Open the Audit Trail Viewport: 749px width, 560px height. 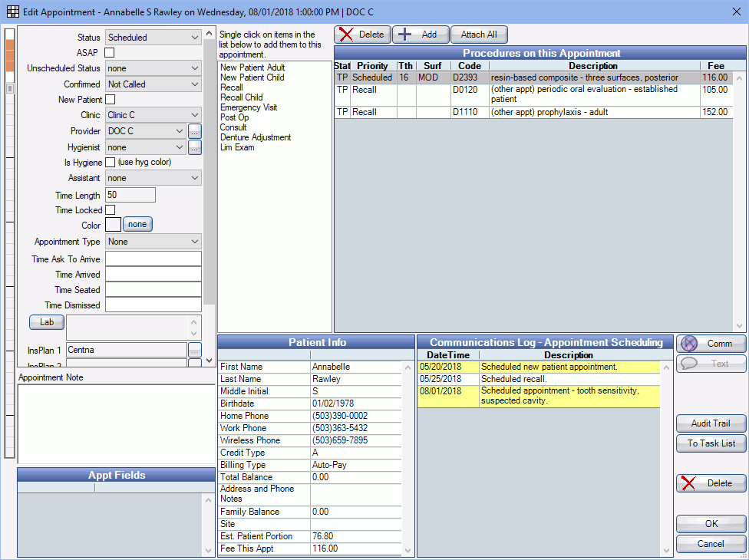pyautogui.click(x=711, y=423)
